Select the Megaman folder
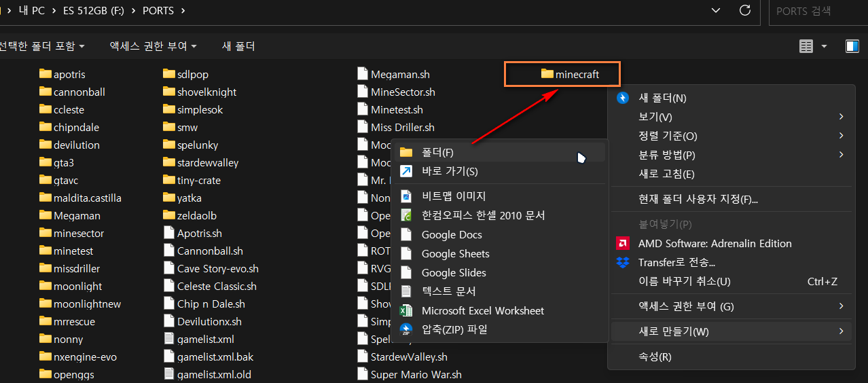Image resolution: width=868 pixels, height=383 pixels. click(x=69, y=215)
